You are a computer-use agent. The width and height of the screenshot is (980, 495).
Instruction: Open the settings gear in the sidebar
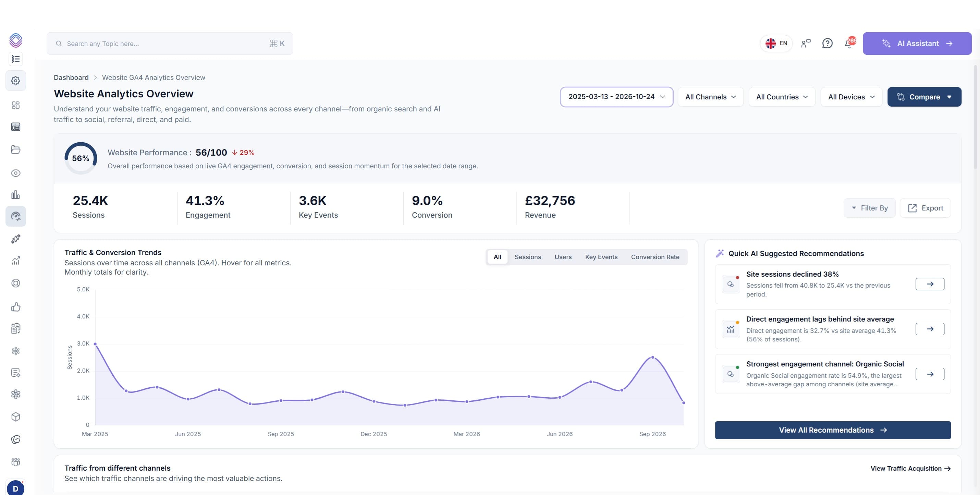click(x=16, y=81)
